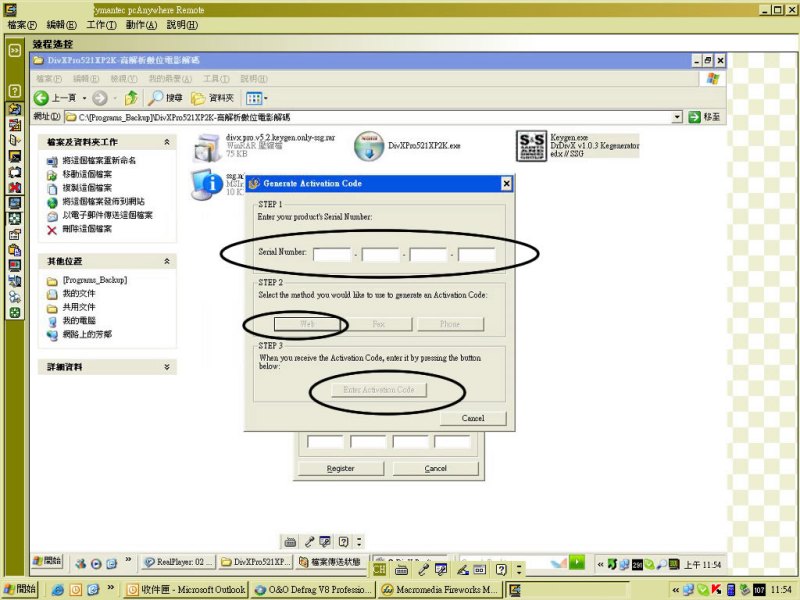This screenshot has height=600, width=800.
Task: Switch to Microsoft Outlook taskbar button
Action: (x=186, y=590)
